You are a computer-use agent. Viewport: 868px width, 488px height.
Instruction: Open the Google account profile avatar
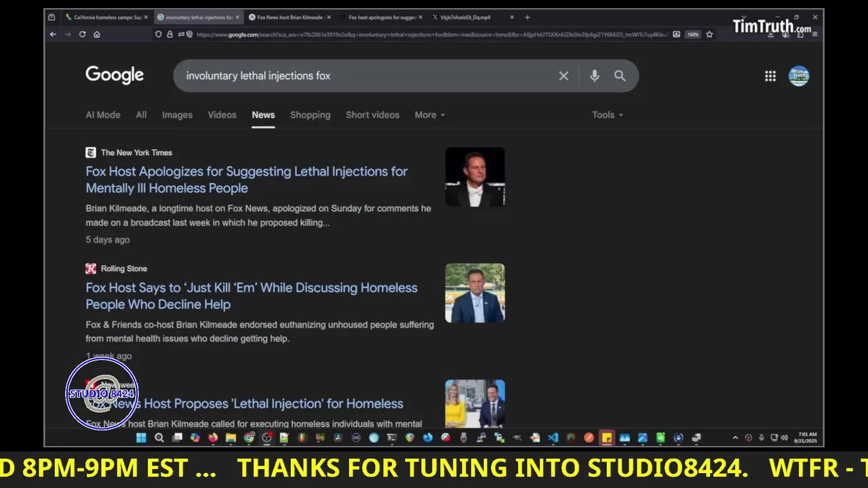(799, 76)
